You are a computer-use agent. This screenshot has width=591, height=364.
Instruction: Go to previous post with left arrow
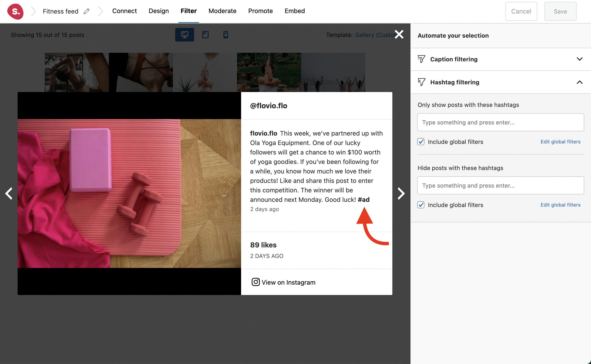coord(9,193)
